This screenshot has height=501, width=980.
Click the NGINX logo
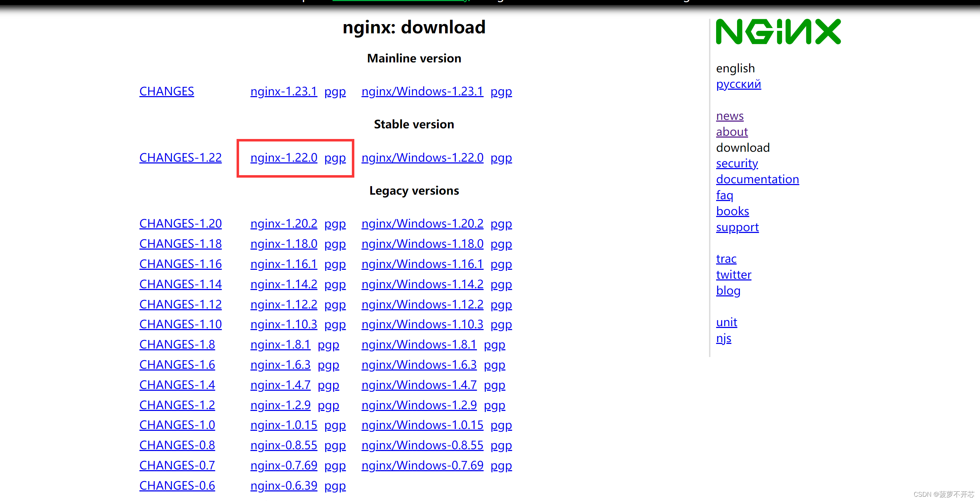tap(778, 32)
